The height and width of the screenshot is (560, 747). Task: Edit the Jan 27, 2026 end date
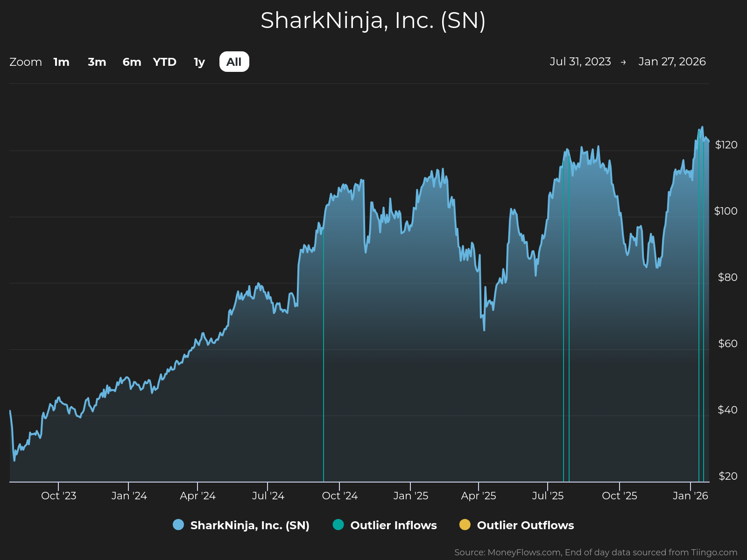[672, 62]
